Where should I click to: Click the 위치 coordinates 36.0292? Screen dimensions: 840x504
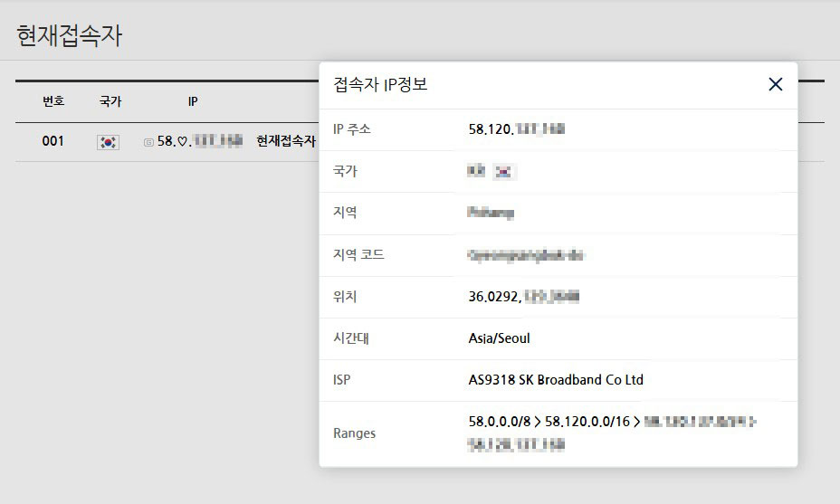tap(523, 297)
